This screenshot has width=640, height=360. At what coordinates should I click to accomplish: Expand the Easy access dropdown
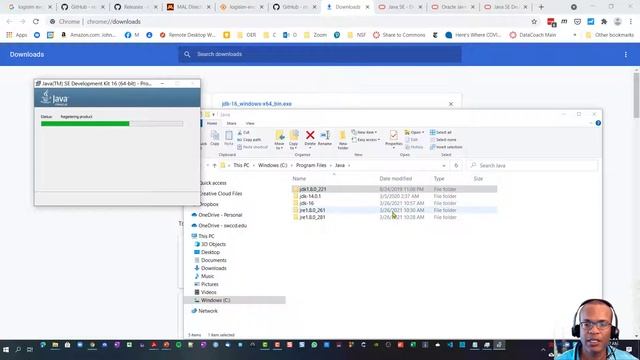[366, 140]
